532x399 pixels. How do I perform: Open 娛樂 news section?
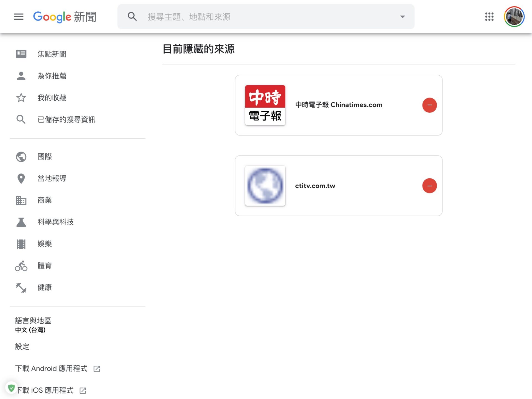coord(45,244)
